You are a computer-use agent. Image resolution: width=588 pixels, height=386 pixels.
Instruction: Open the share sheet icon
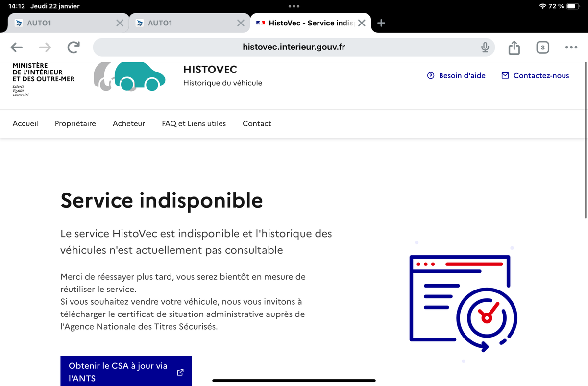[x=514, y=48]
